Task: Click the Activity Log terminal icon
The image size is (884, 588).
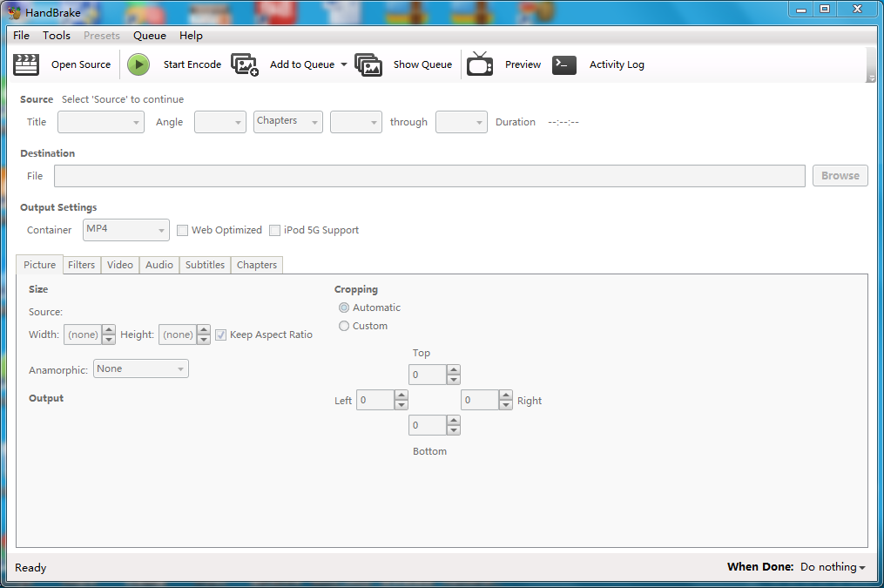Action: (563, 64)
